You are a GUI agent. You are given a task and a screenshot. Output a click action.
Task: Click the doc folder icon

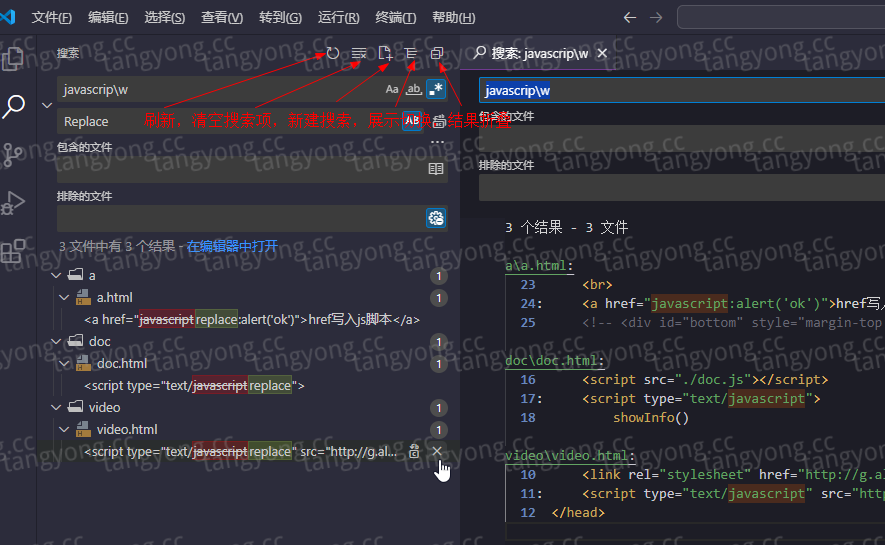(x=76, y=341)
